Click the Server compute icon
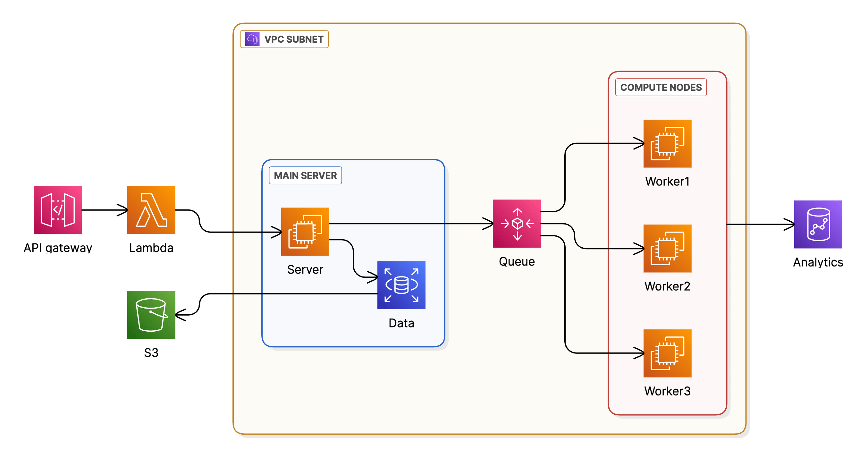 [305, 232]
